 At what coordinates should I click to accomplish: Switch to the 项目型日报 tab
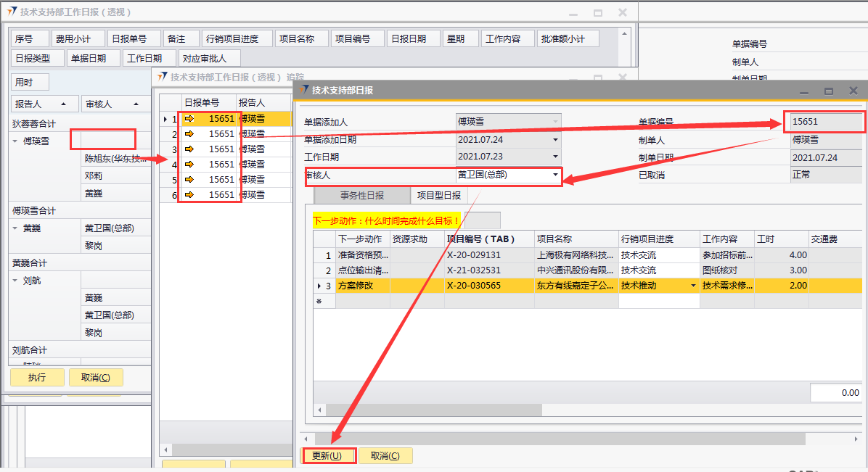click(438, 196)
